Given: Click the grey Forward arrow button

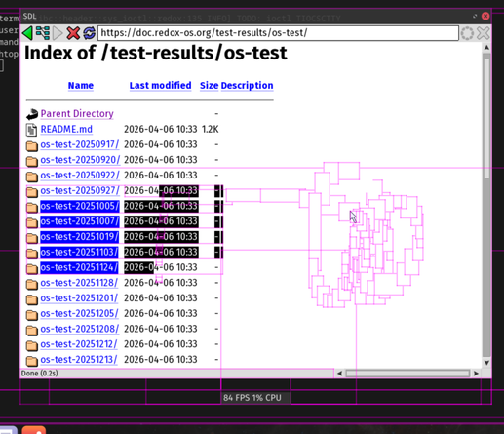Looking at the screenshot, I should pyautogui.click(x=58, y=33).
